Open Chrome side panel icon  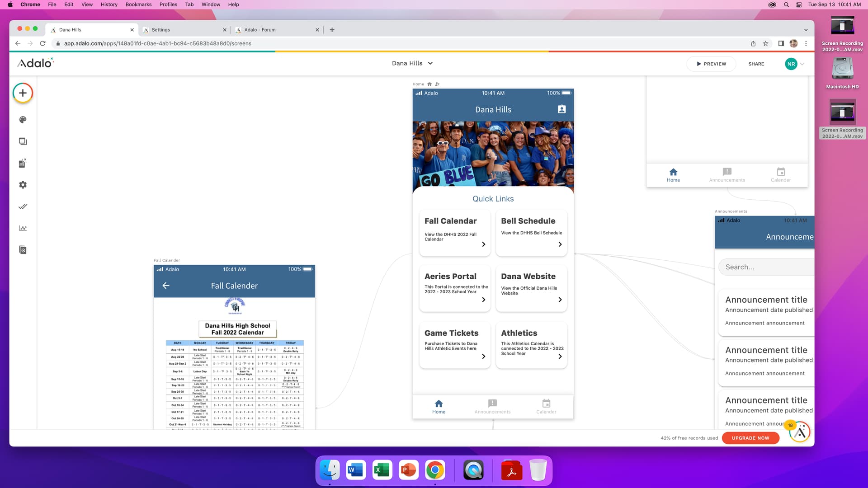pyautogui.click(x=781, y=43)
